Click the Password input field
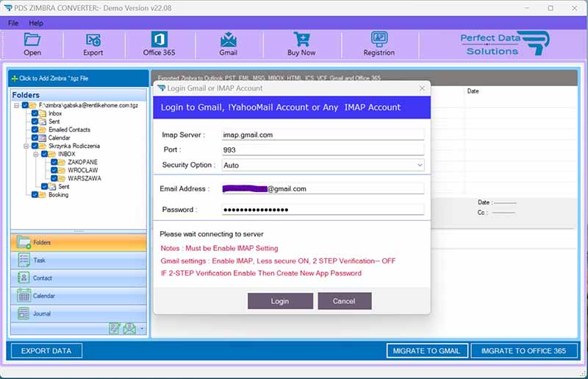 coord(323,210)
